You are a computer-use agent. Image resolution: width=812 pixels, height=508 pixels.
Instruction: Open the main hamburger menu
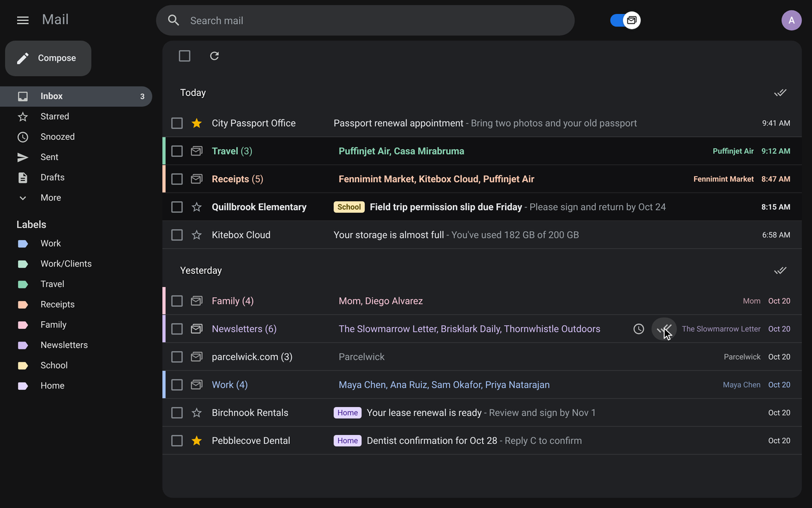pos(23,20)
